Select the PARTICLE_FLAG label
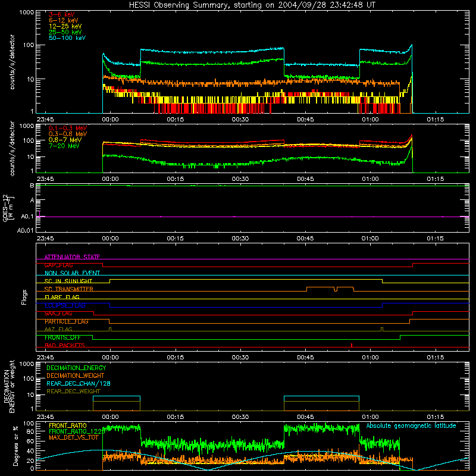 67,321
